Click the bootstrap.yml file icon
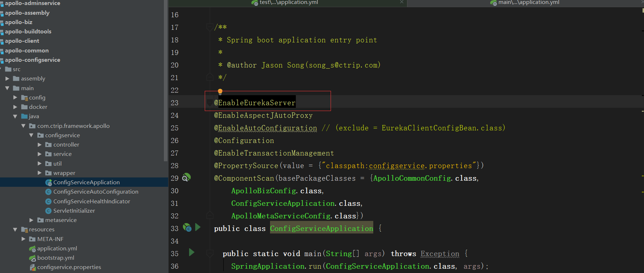 [32, 258]
